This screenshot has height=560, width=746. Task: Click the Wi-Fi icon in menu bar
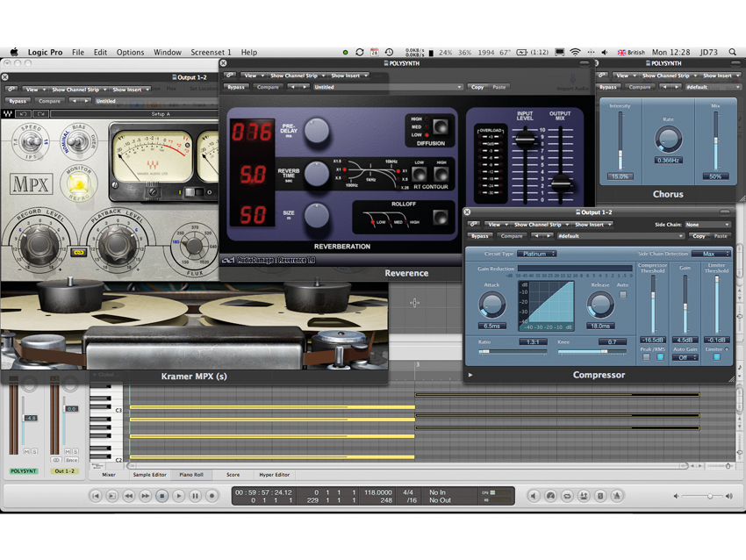point(575,52)
